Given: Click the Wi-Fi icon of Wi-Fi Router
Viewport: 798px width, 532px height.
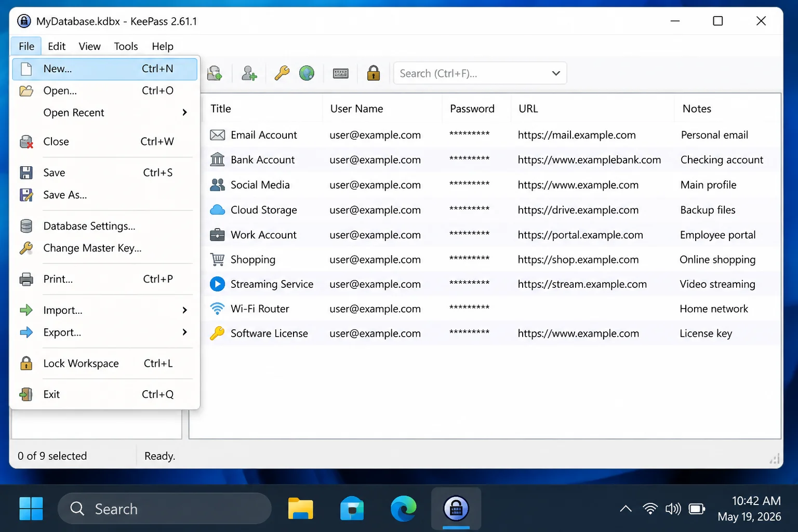Looking at the screenshot, I should click(x=217, y=309).
